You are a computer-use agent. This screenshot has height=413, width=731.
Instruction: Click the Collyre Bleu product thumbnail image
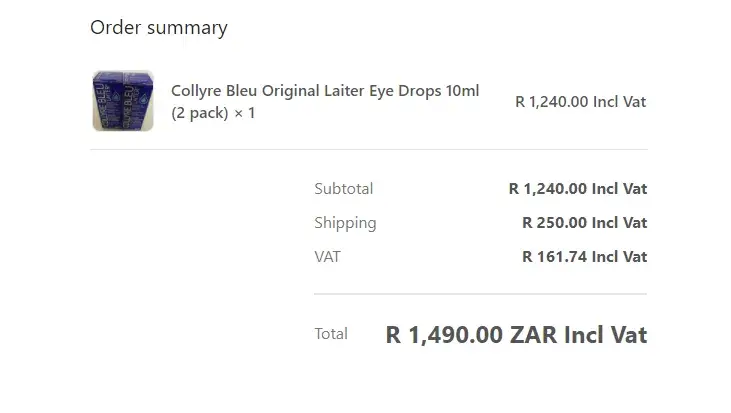coord(122,101)
